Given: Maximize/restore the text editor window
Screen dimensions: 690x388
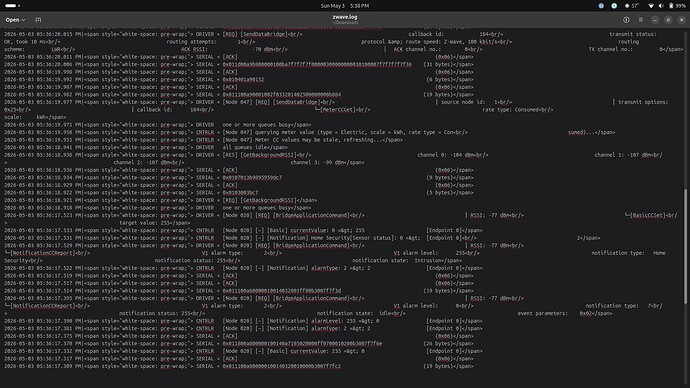Looking at the screenshot, I should 668,20.
